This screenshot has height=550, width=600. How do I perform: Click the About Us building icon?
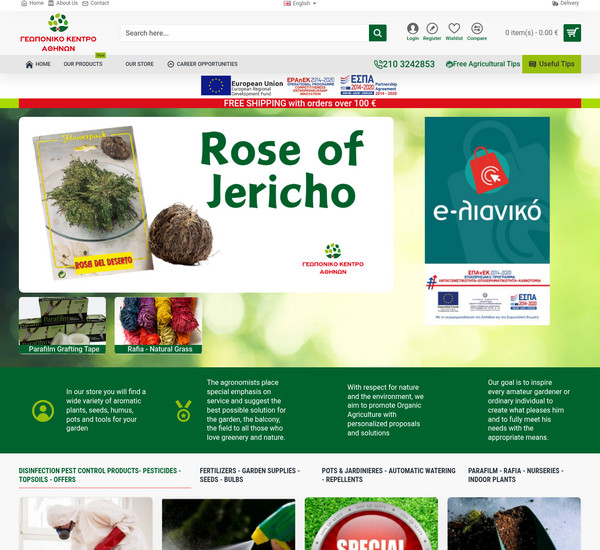click(x=51, y=3)
